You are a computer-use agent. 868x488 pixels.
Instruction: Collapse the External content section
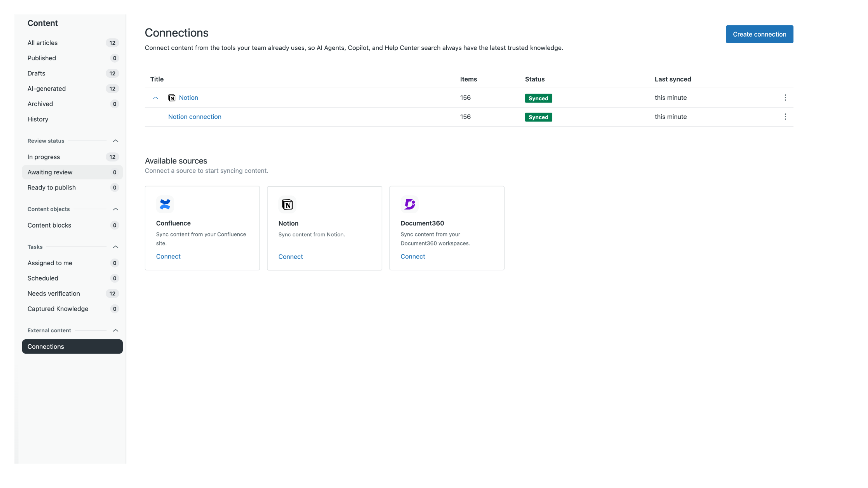coord(115,330)
